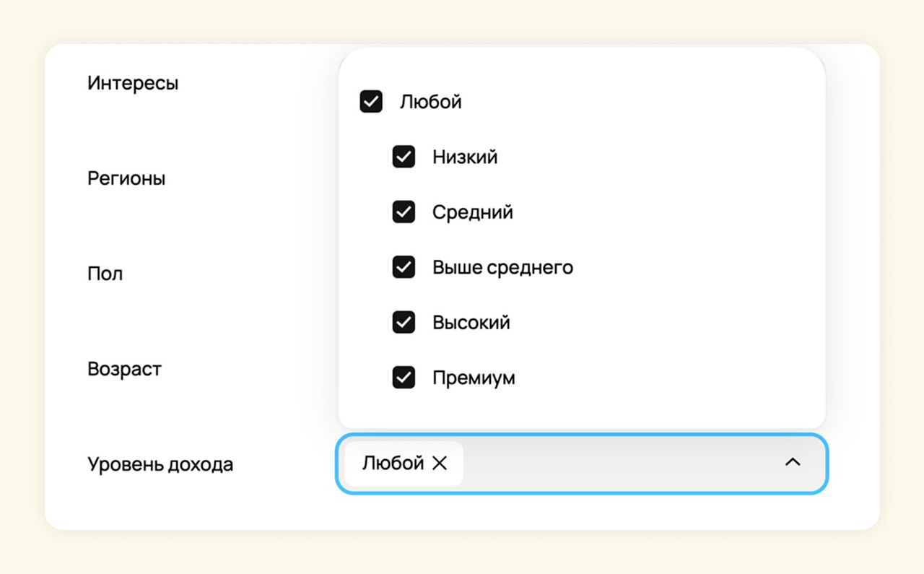Select the "Высокий" option text label
924x574 pixels.
(471, 322)
